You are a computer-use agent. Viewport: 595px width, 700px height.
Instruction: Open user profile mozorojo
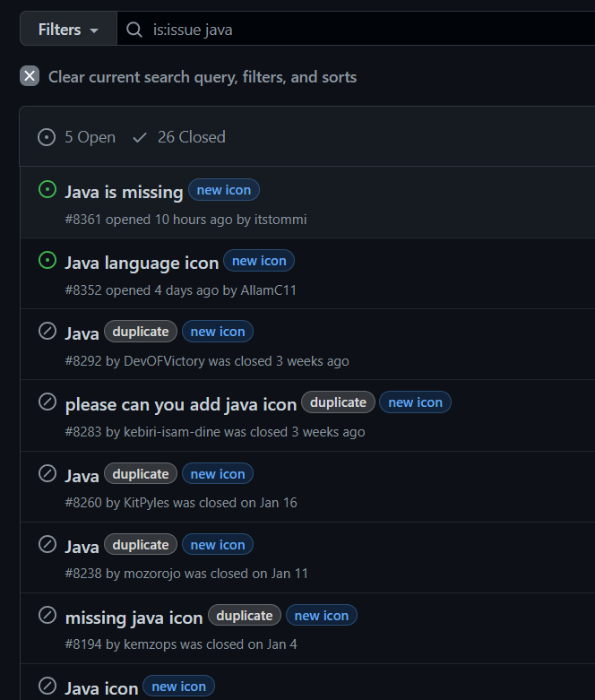[152, 574]
